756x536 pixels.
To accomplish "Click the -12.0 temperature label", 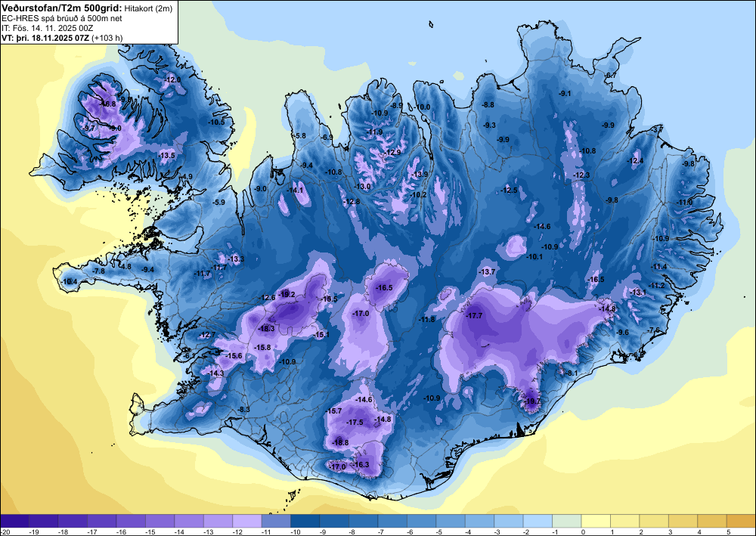I will [x=172, y=79].
